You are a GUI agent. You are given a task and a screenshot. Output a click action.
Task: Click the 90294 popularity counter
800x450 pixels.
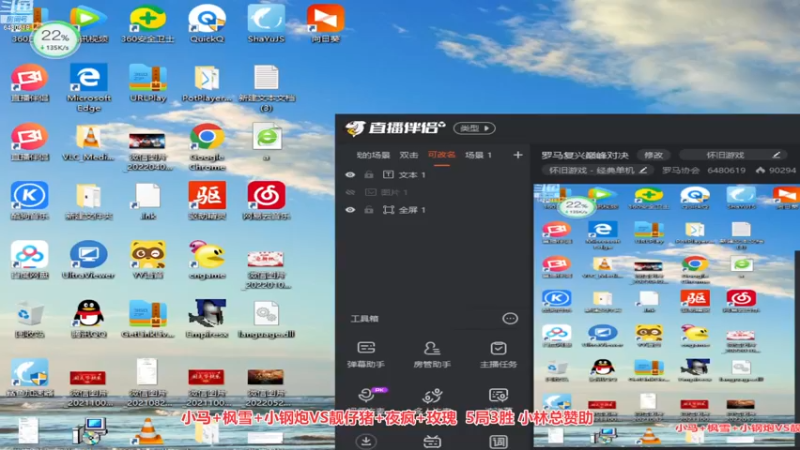coord(777,170)
